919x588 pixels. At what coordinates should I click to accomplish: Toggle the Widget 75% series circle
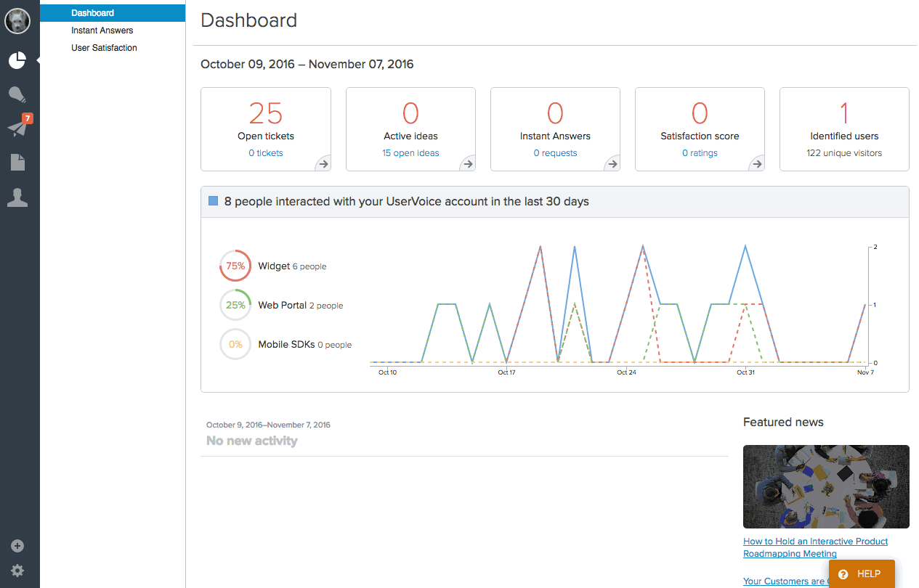point(235,266)
